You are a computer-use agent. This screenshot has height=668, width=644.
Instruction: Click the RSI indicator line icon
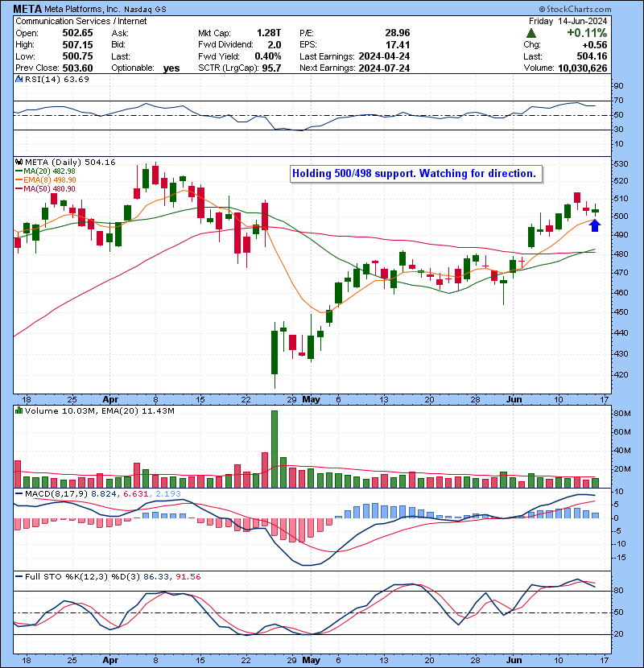[19, 79]
